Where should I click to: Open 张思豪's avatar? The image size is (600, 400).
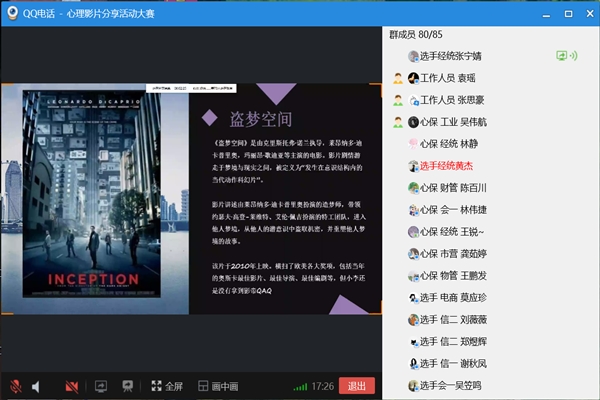(x=413, y=100)
